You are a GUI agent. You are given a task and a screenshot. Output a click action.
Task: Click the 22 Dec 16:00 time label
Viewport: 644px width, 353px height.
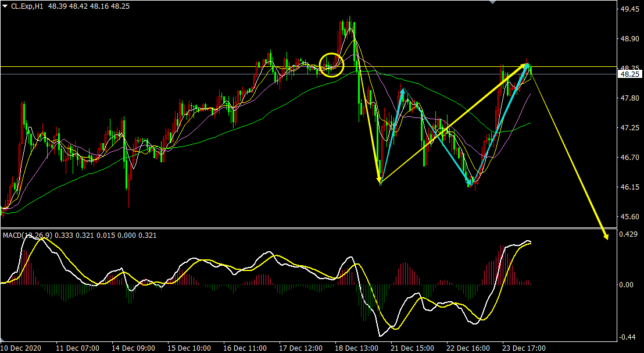click(468, 348)
